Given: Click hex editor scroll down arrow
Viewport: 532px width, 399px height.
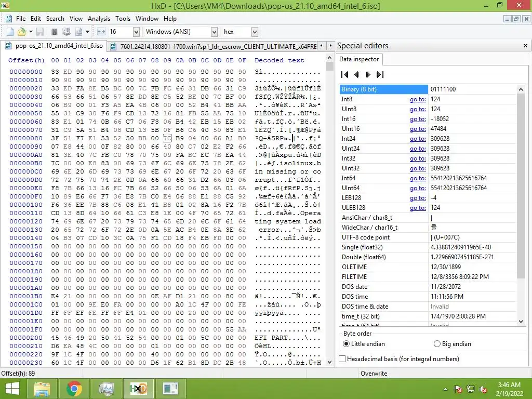Looking at the screenshot, I should click(x=329, y=362).
